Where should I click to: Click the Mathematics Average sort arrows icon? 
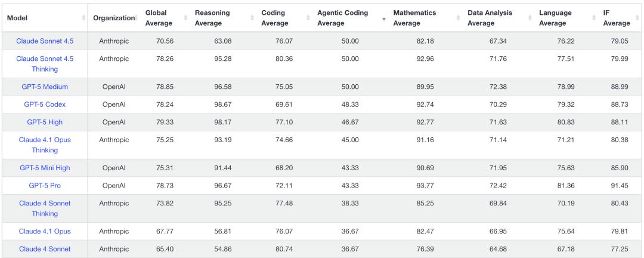click(458, 19)
